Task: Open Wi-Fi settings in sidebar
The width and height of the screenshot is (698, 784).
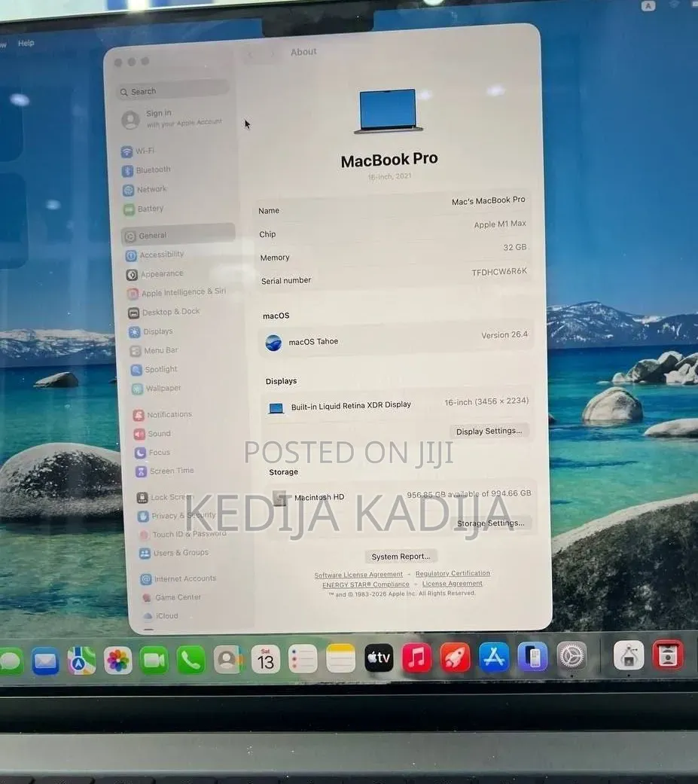Action: pyautogui.click(x=138, y=151)
